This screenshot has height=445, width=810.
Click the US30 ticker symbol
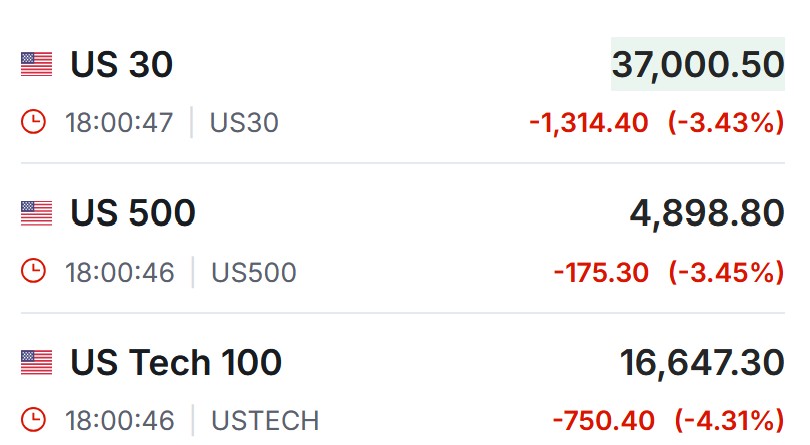point(244,122)
